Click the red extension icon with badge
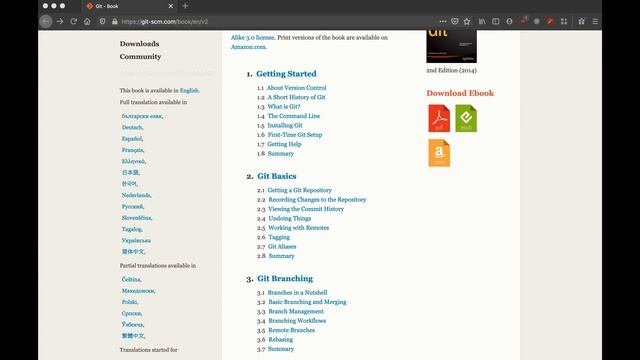The height and width of the screenshot is (360, 640). coord(523,21)
